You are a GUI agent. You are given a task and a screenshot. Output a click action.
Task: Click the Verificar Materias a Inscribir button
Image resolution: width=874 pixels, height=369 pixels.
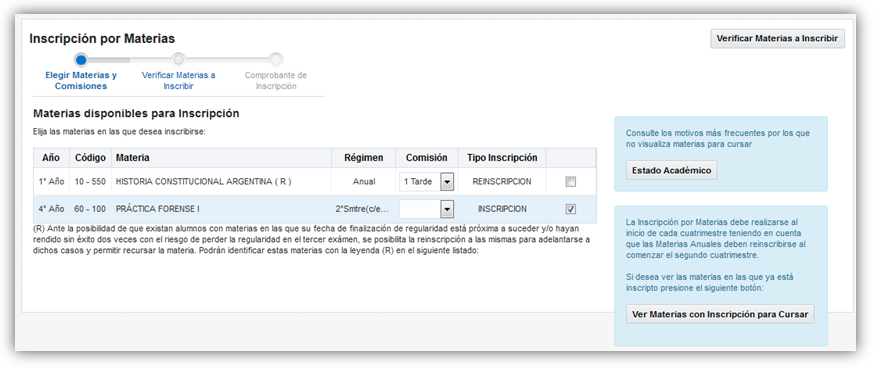point(777,39)
